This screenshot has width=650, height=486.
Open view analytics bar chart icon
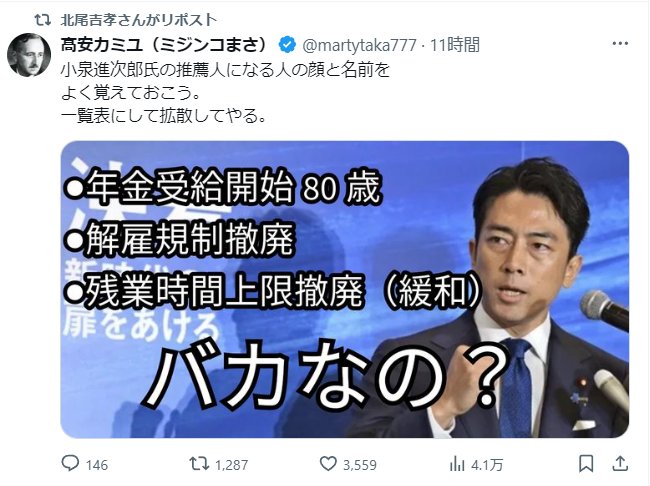[x=457, y=464]
